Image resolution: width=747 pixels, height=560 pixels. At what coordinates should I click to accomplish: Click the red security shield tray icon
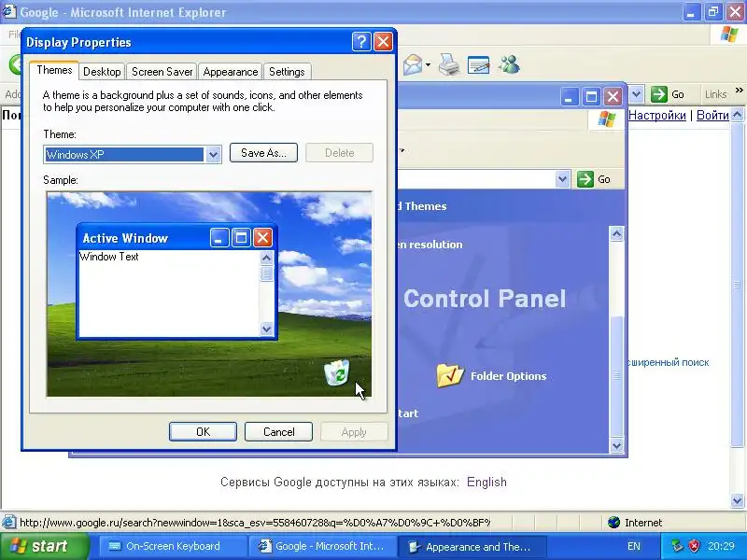click(x=694, y=546)
